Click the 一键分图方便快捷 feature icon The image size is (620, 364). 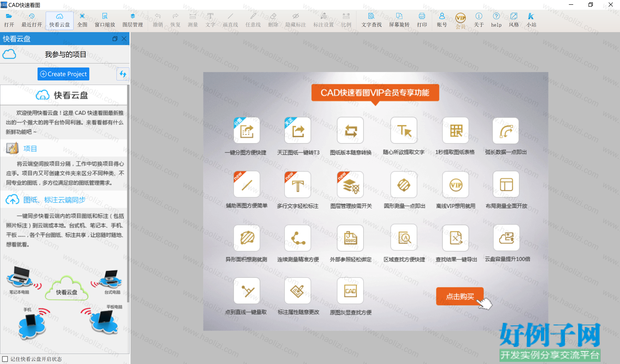pos(247,130)
